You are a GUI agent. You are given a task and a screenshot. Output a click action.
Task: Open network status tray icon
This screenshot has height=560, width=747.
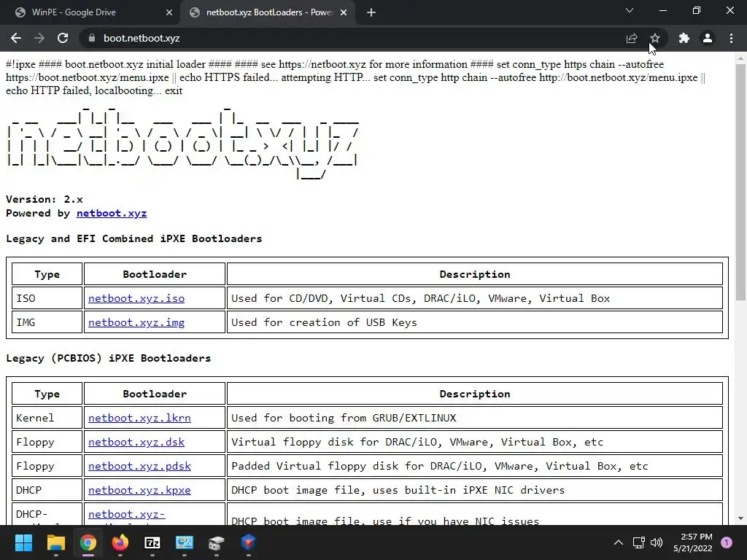[x=639, y=542]
